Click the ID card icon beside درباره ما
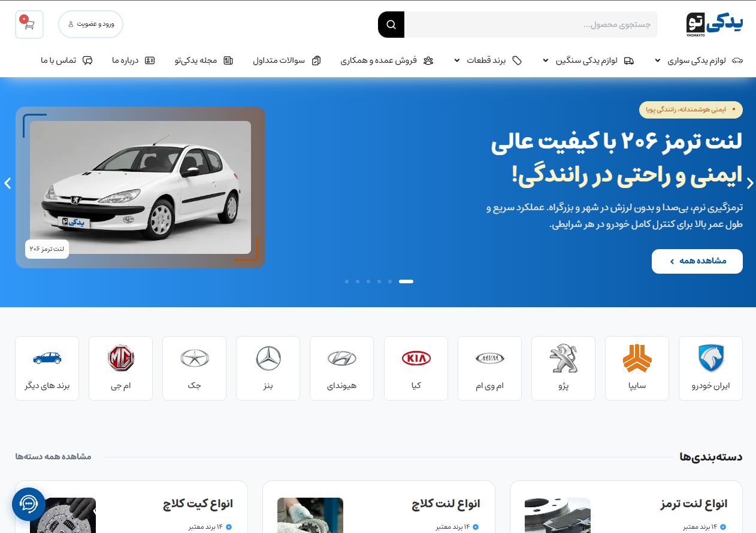The image size is (756, 533). coord(150,60)
